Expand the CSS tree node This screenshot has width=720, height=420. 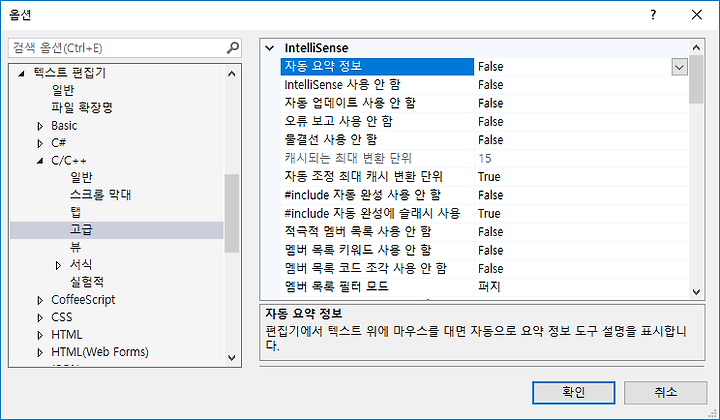tap(40, 318)
